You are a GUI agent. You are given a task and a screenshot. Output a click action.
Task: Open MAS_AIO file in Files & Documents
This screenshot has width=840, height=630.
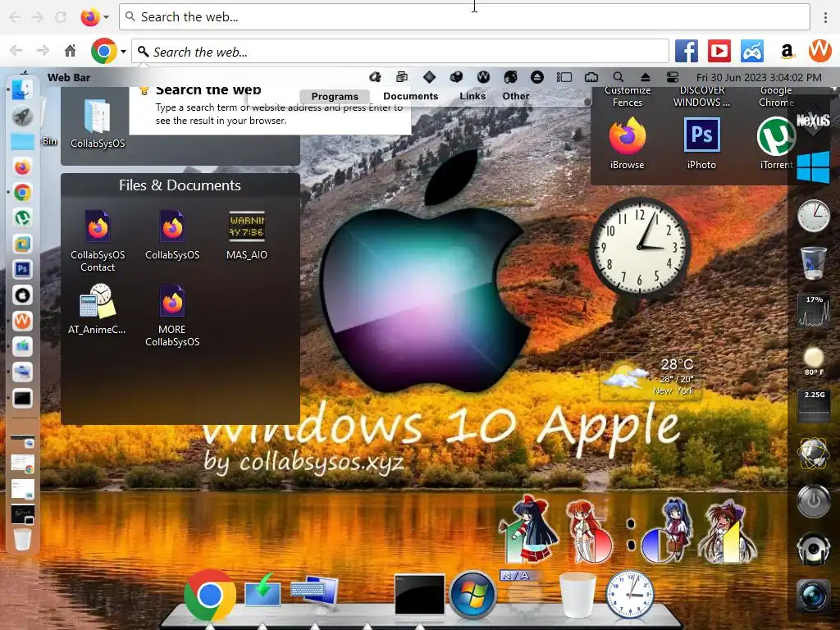tap(246, 235)
